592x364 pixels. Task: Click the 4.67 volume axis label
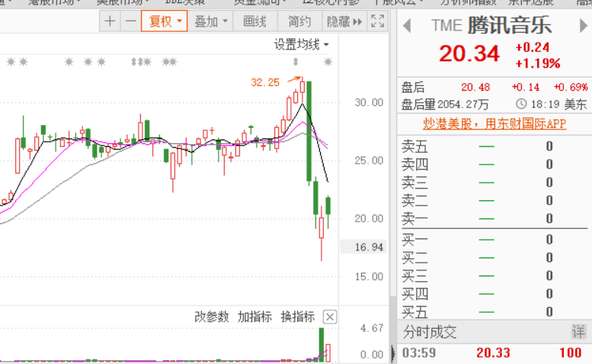click(372, 328)
